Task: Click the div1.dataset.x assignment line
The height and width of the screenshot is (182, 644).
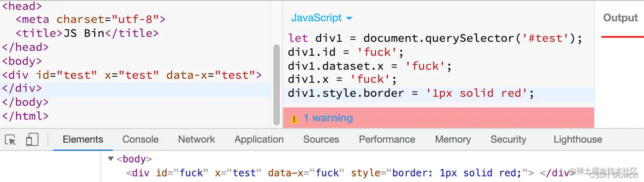Action: tap(370, 66)
